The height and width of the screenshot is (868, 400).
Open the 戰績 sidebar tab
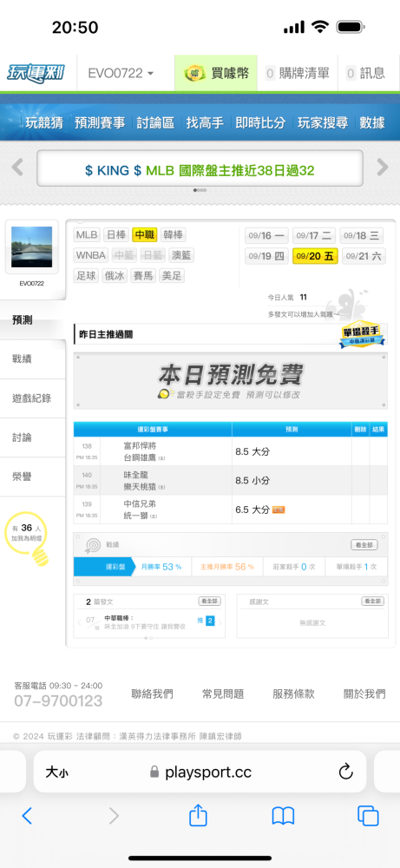point(33,359)
